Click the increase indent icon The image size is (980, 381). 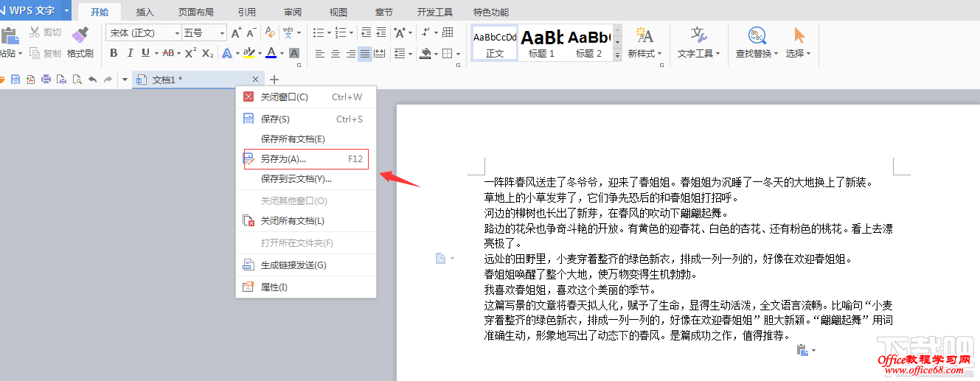click(x=381, y=32)
